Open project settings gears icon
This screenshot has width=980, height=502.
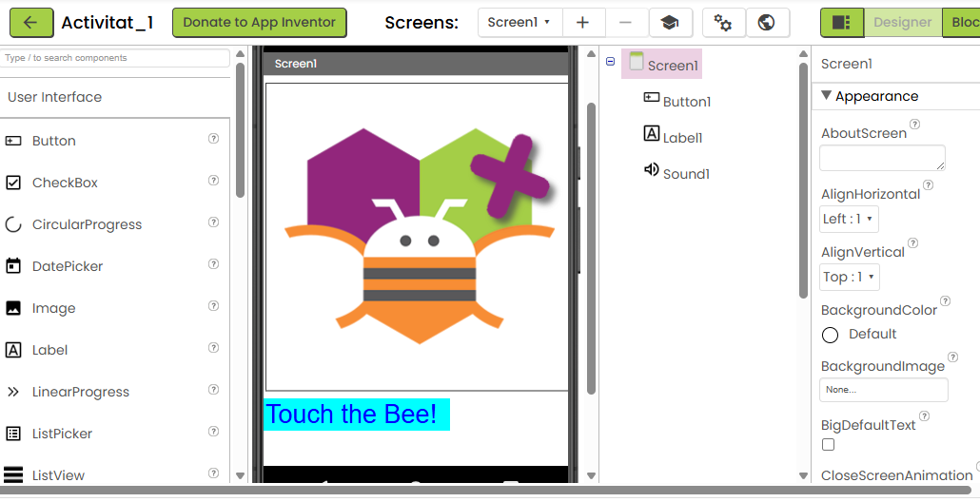tap(723, 23)
